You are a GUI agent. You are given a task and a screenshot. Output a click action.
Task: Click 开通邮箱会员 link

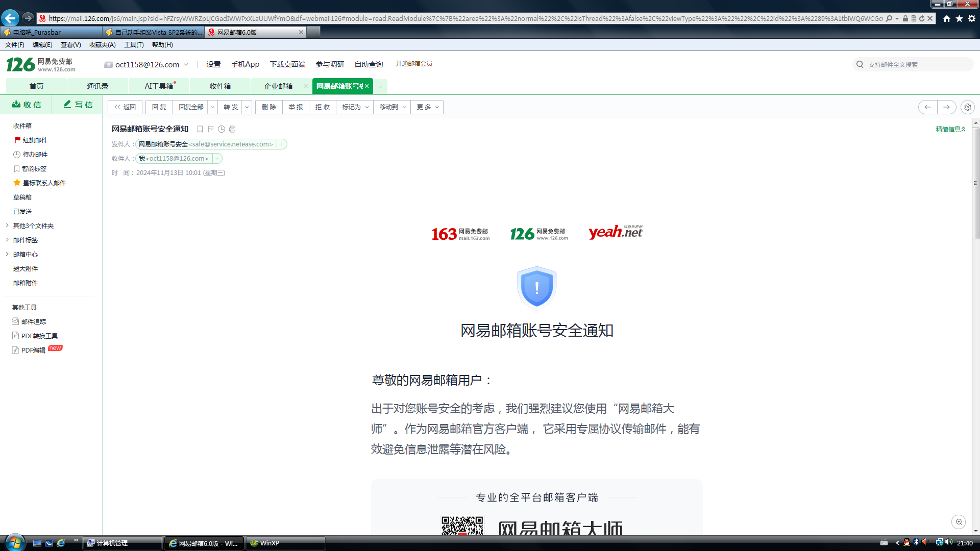tap(414, 64)
